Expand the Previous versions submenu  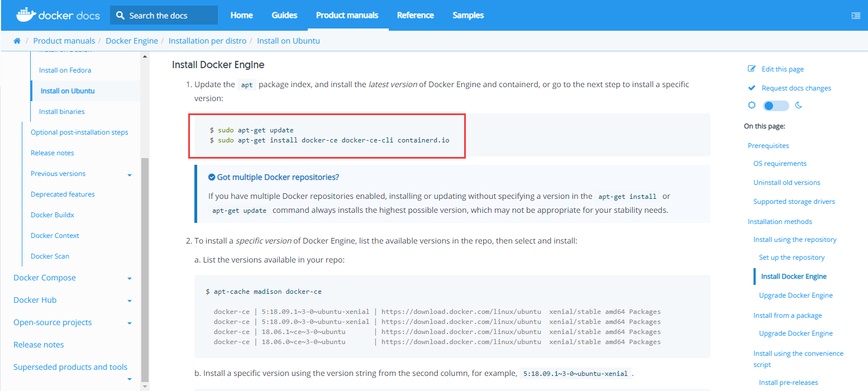[x=130, y=175]
